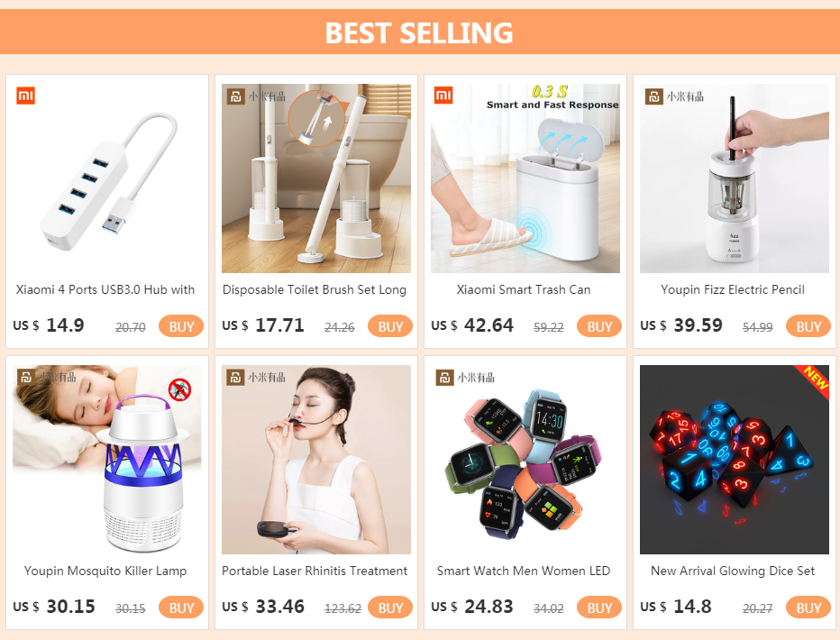840x640 pixels.
Task: Open the colorful smart watches thumbnail
Action: (x=525, y=460)
